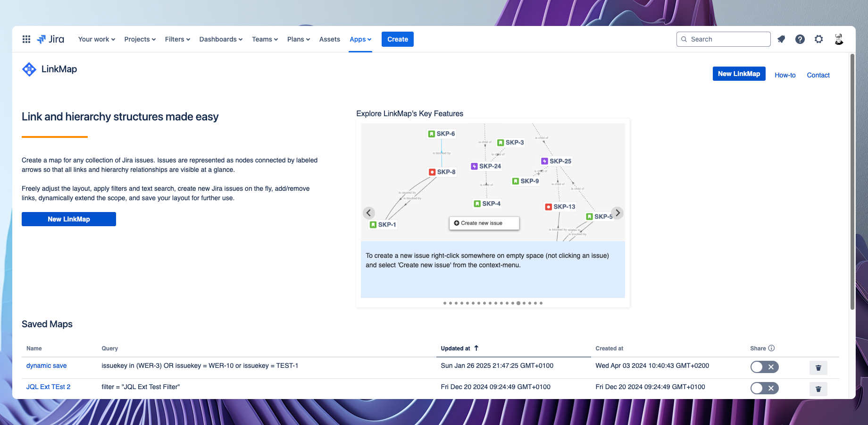Click the LinkMap title text
868x425 pixels.
59,69
